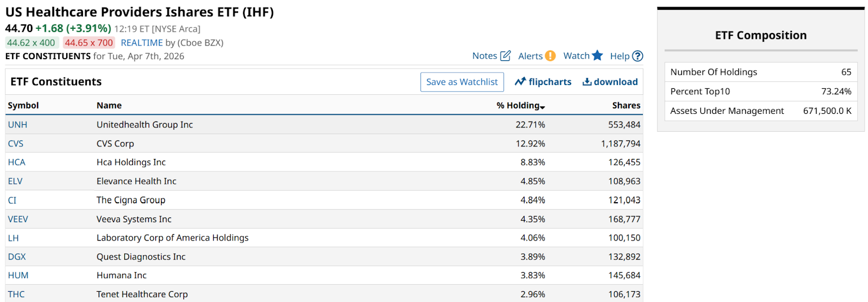Viewport: 868px width, 302px height.
Task: Click the blue Watch star icon
Action: coord(597,55)
